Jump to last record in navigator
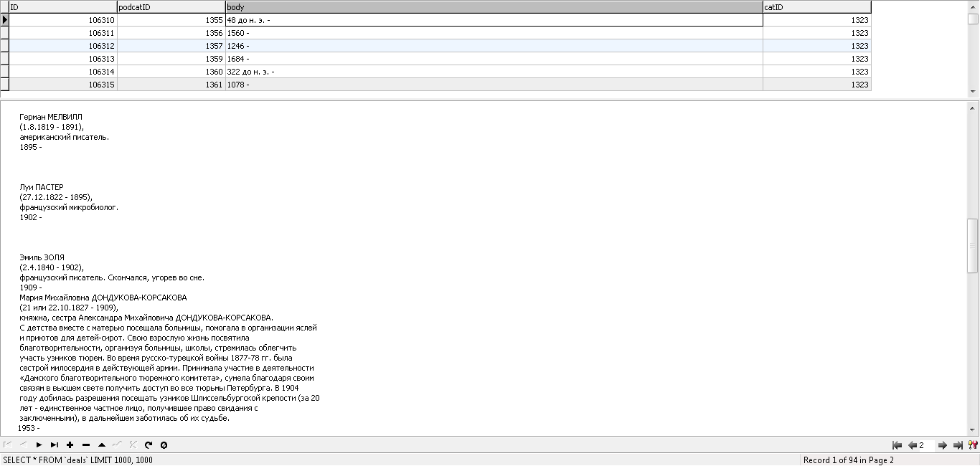Image resolution: width=980 pixels, height=466 pixels. [55, 444]
